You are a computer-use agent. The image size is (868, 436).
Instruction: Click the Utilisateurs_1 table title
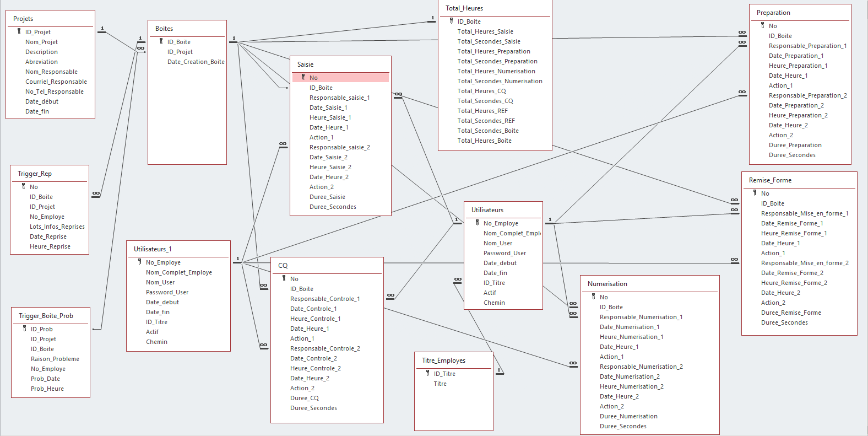[x=153, y=249]
